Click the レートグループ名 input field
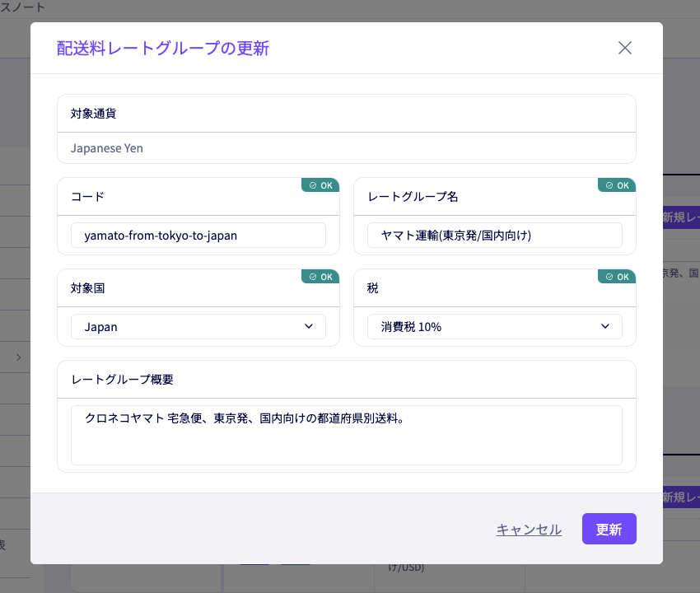This screenshot has width=700, height=593. click(495, 236)
